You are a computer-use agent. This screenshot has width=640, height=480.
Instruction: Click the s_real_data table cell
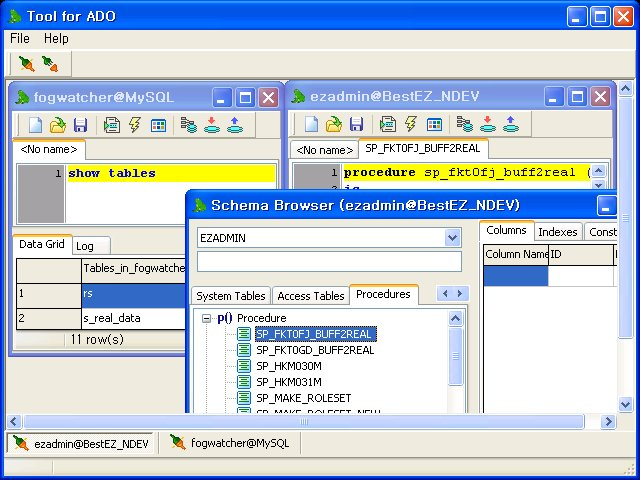pos(133,318)
